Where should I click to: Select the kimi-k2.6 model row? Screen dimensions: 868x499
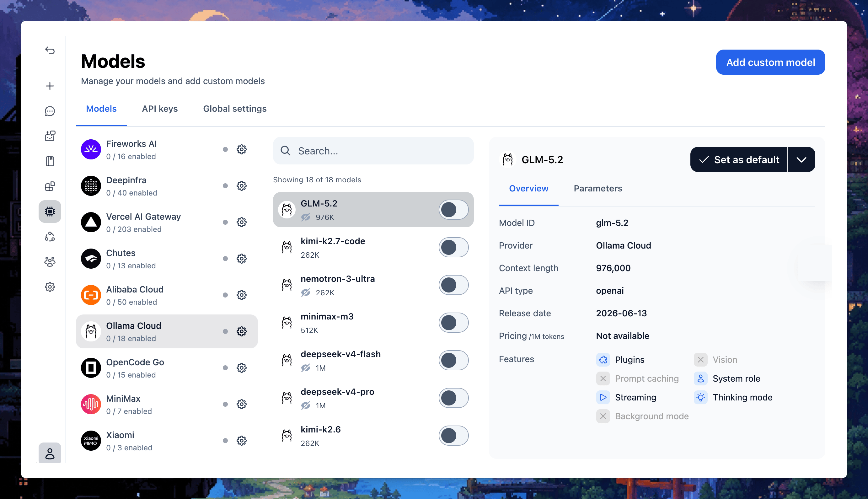click(x=373, y=436)
